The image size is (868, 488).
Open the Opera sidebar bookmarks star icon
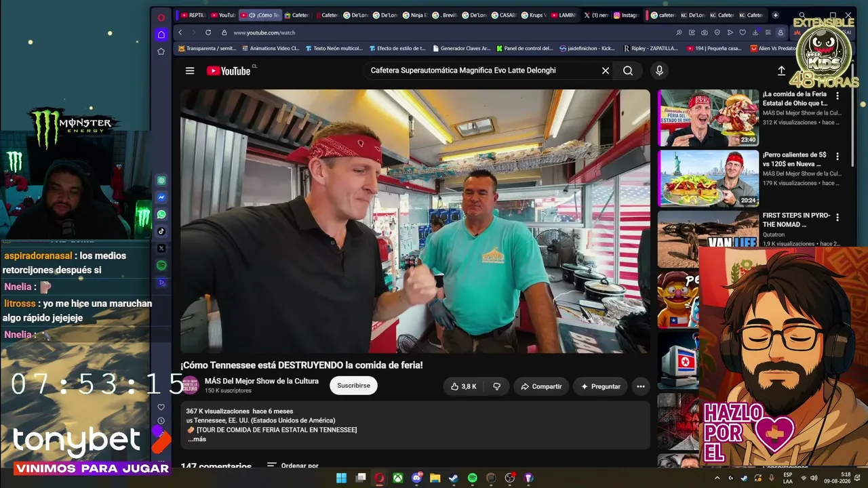pos(161,52)
